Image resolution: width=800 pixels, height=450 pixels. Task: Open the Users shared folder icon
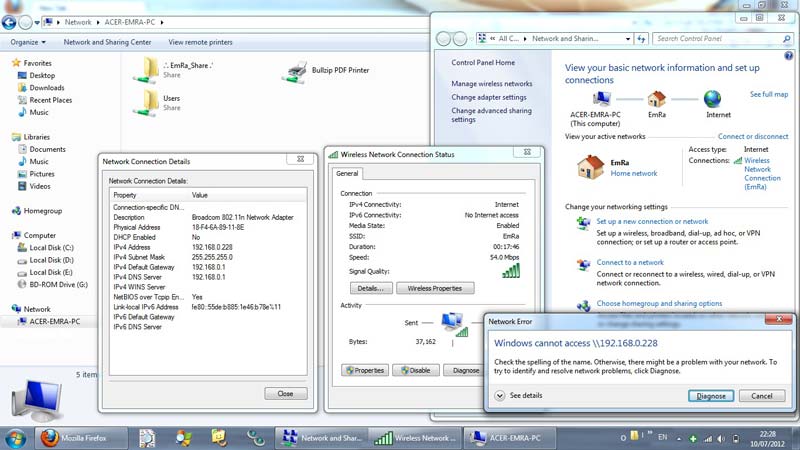[146, 103]
